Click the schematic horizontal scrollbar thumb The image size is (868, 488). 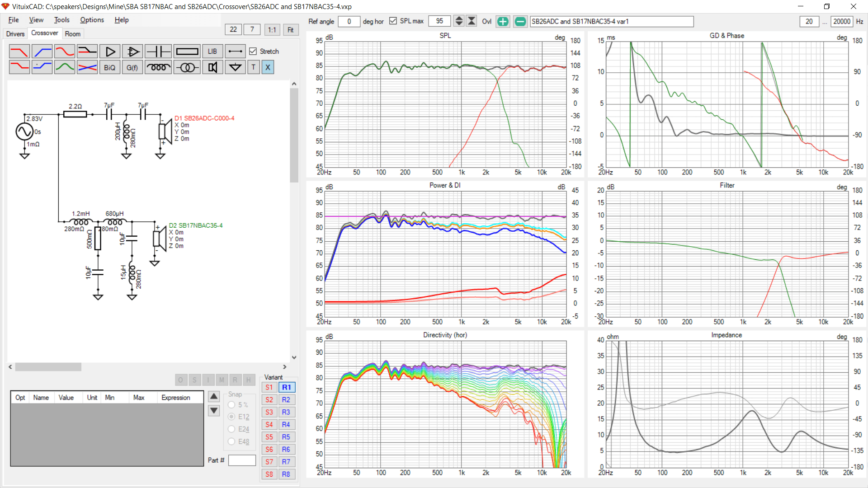(48, 367)
